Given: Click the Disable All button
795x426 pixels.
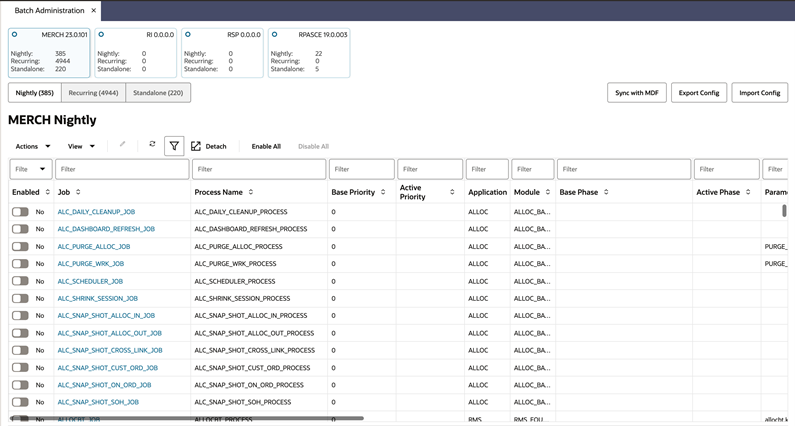Looking at the screenshot, I should pos(313,146).
